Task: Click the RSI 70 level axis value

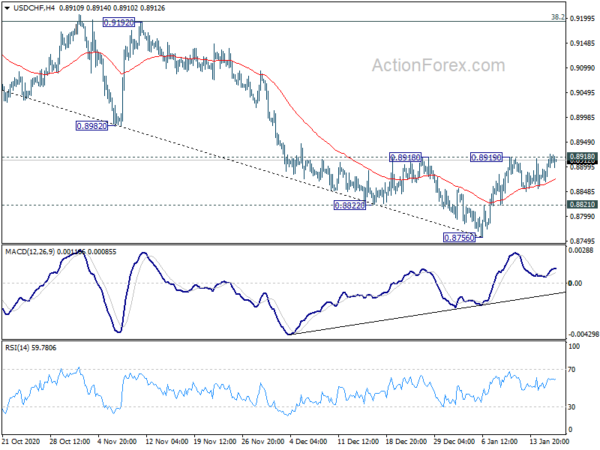Action: (x=572, y=370)
